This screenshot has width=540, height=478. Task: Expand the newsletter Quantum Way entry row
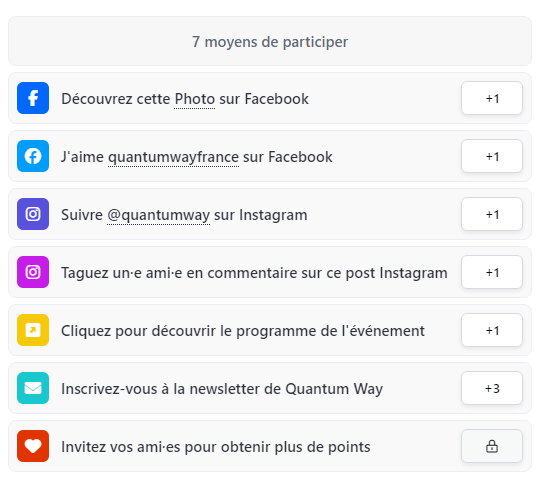270,388
